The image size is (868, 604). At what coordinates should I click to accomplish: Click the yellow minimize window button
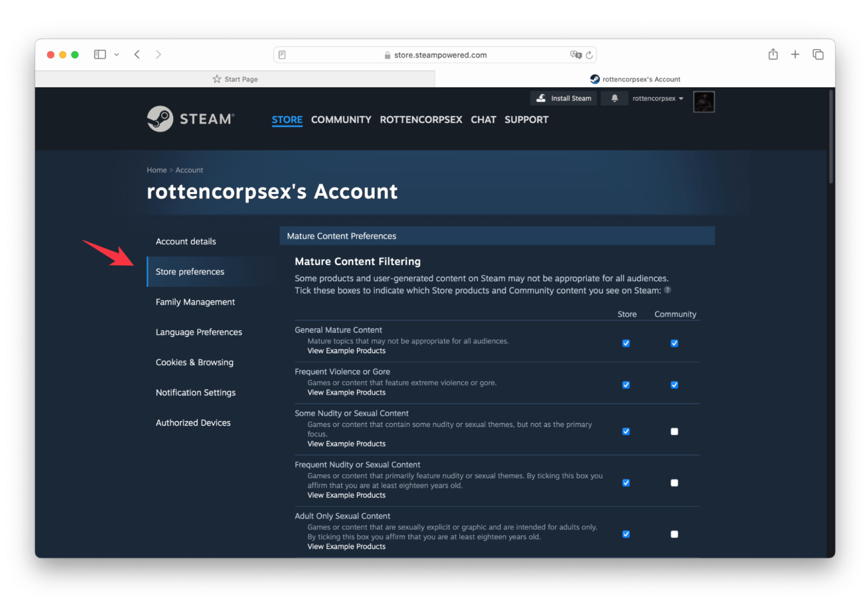coord(63,55)
